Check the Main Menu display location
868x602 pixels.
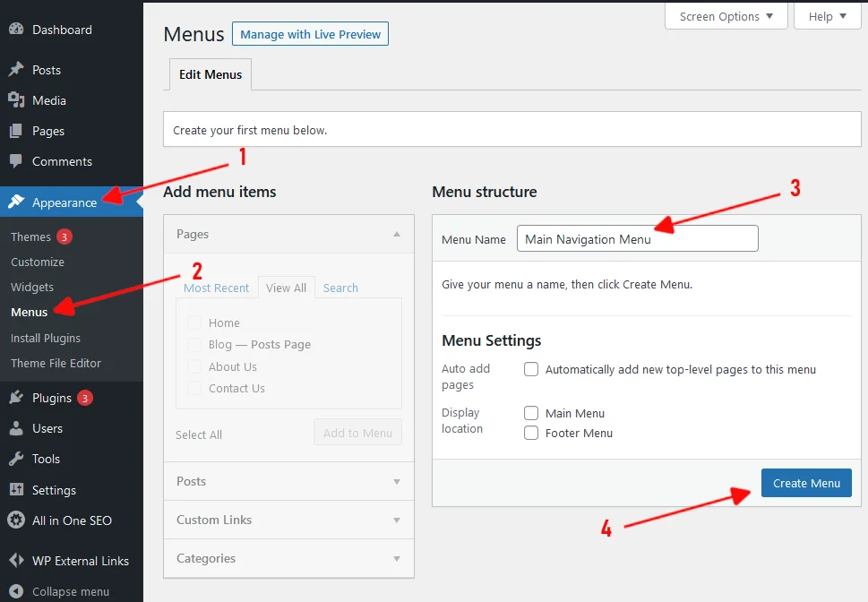click(x=531, y=413)
